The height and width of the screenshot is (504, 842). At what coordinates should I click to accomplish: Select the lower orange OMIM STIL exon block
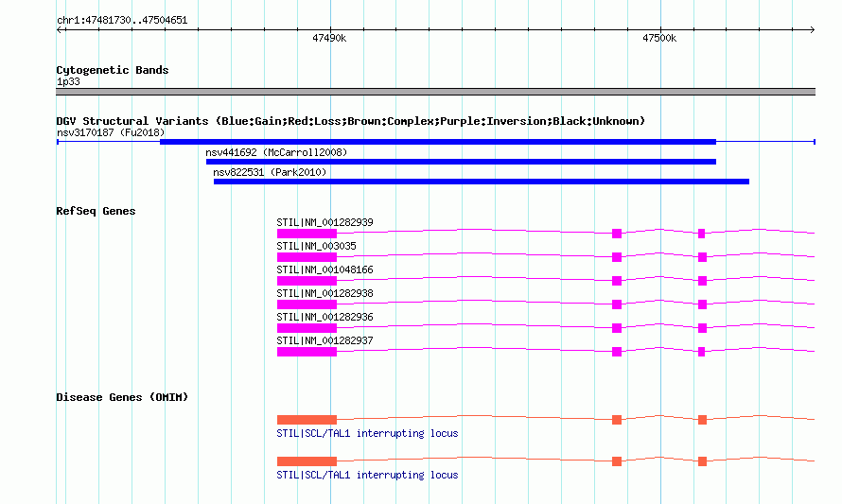coord(307,461)
